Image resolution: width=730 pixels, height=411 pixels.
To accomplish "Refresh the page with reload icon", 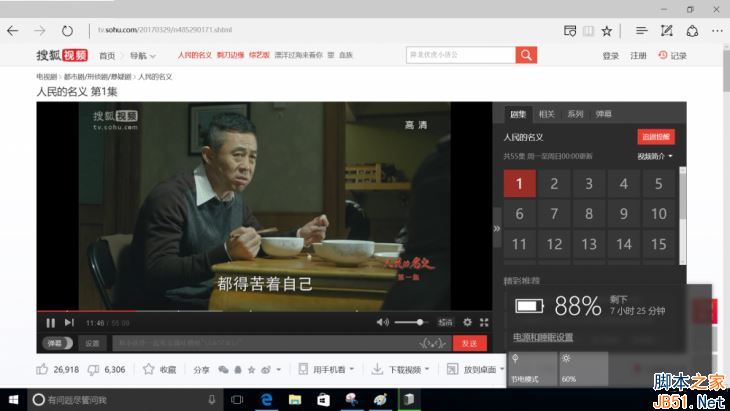I will pos(67,31).
